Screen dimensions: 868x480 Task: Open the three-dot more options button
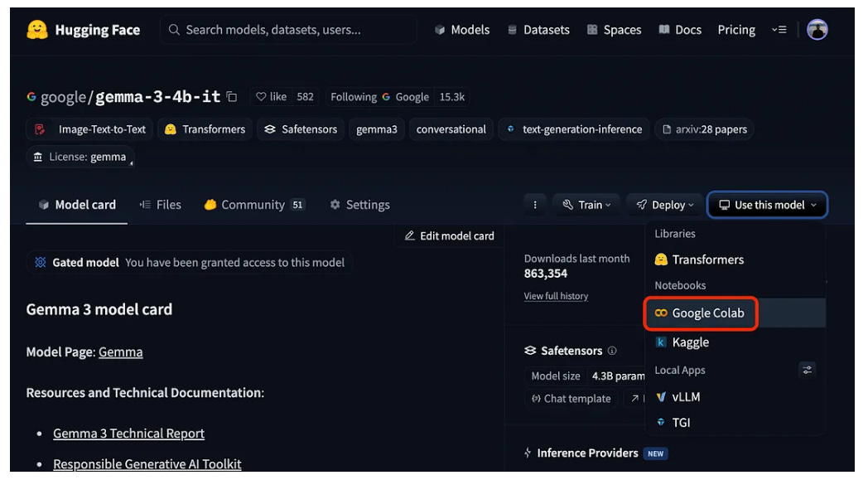coord(535,205)
